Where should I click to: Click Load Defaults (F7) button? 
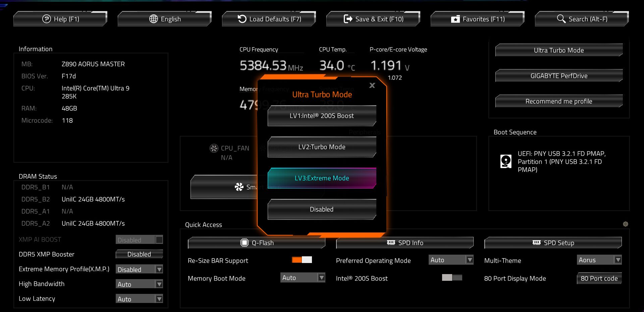point(269,19)
